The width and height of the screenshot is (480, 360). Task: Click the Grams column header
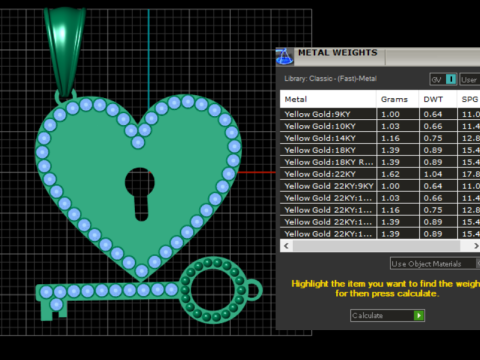click(x=398, y=99)
